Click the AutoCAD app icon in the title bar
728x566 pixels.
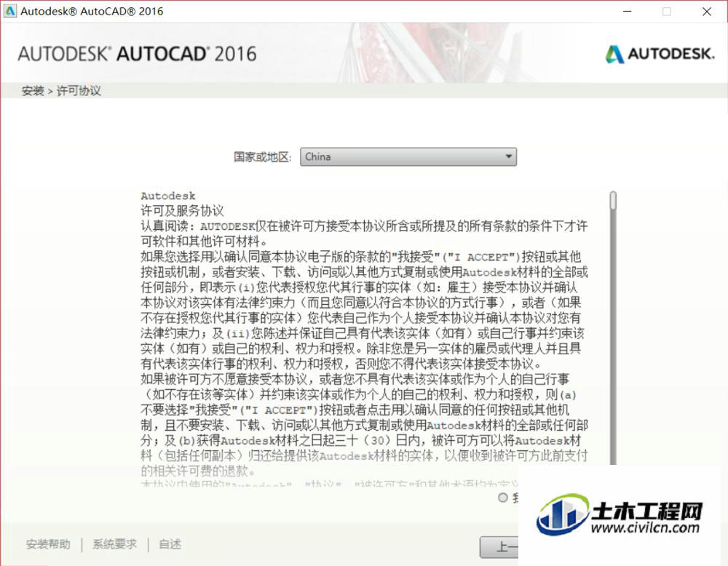(x=9, y=11)
